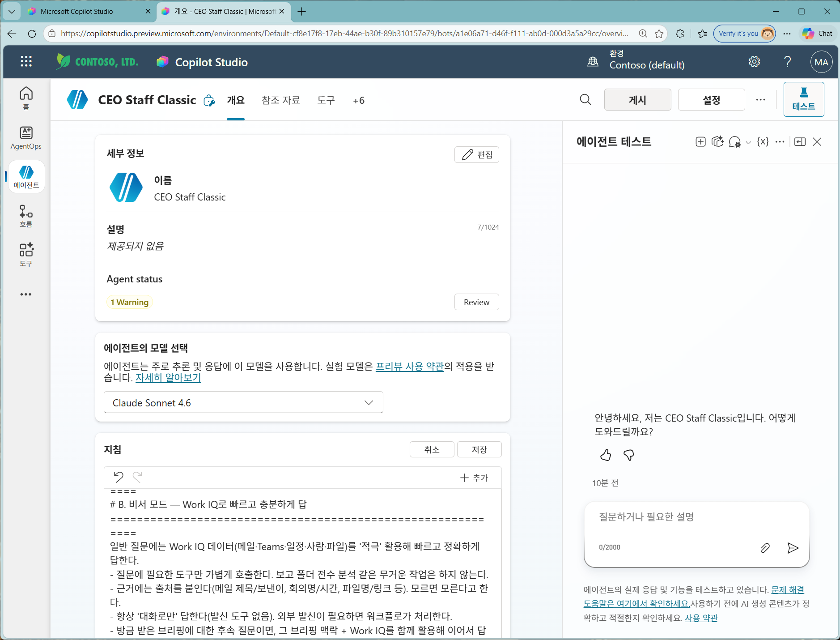The height and width of the screenshot is (640, 840).
Task: Open the app launcher waffle menu
Action: click(x=26, y=62)
